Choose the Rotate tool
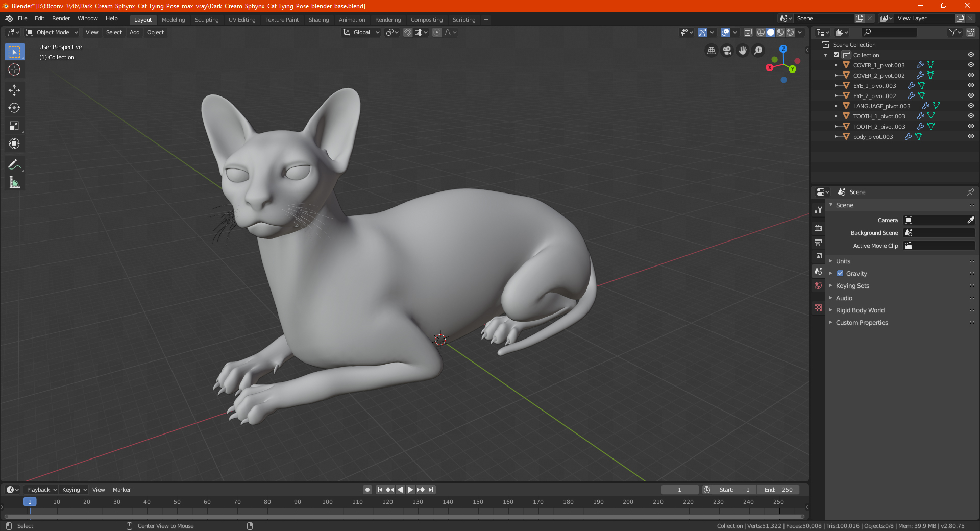Image resolution: width=980 pixels, height=531 pixels. tap(14, 108)
